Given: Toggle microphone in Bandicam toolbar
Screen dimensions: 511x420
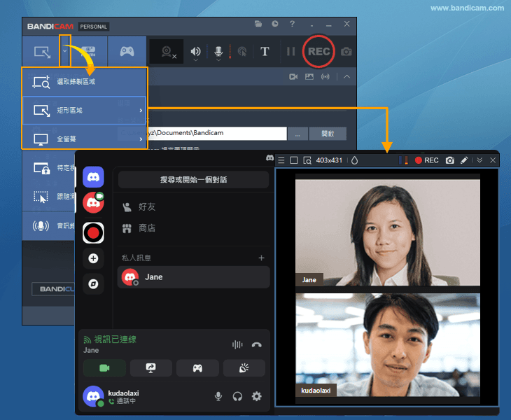Looking at the screenshot, I should click(218, 52).
